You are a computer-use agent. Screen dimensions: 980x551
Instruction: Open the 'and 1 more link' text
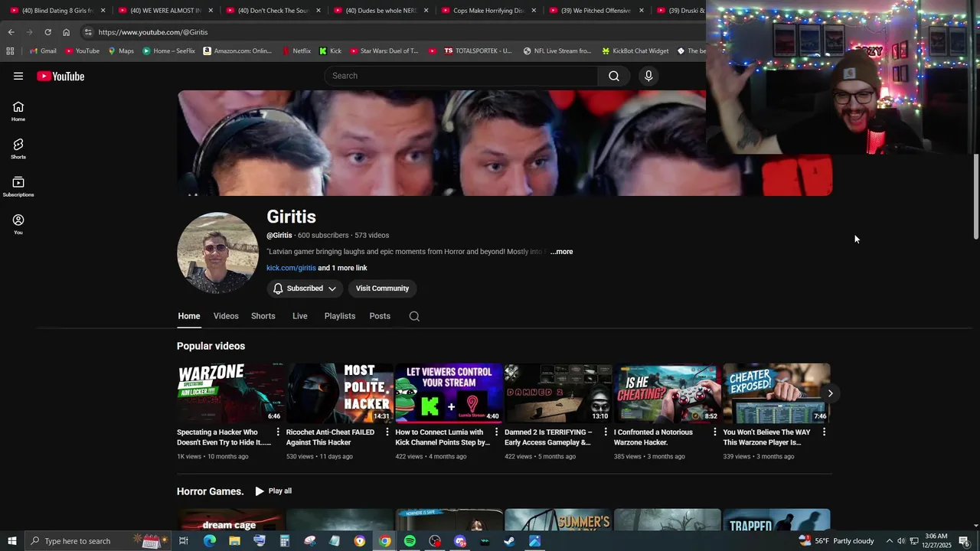(342, 268)
